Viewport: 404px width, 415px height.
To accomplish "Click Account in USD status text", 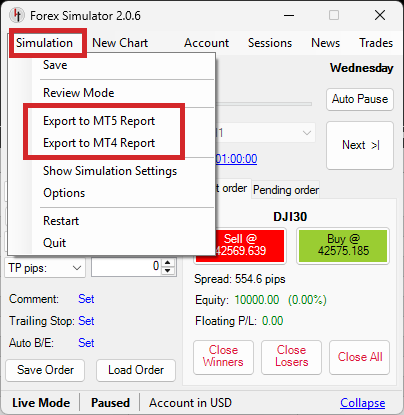I will [190, 403].
